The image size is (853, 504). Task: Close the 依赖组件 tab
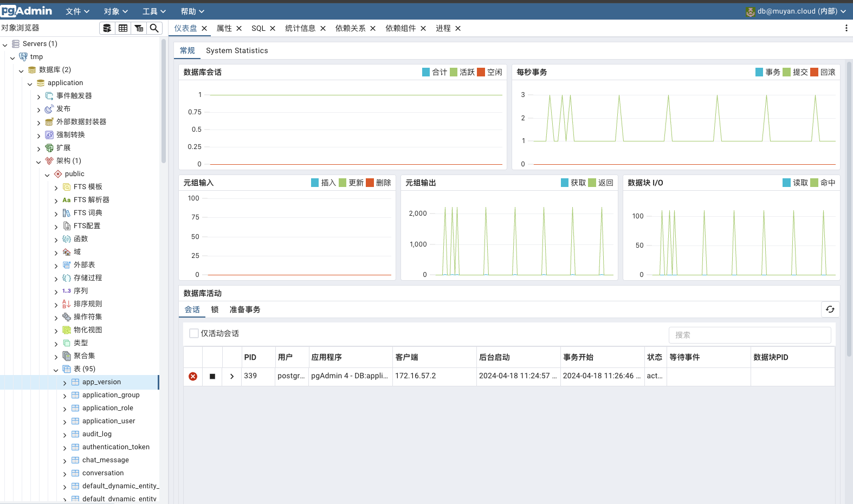[x=423, y=29]
